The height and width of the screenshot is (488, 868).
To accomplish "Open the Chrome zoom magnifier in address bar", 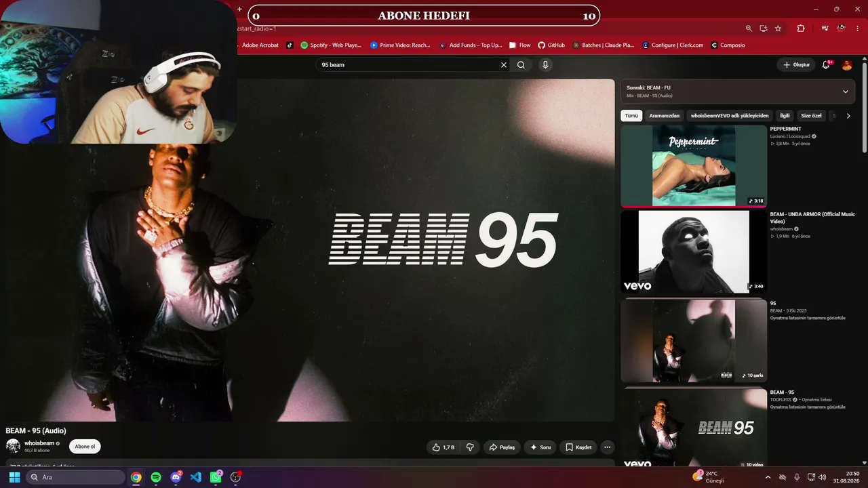I will coord(749,28).
